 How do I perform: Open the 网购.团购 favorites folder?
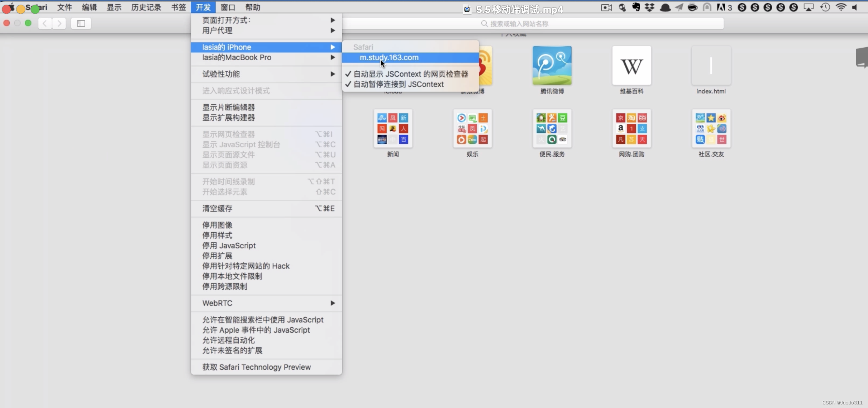point(631,128)
